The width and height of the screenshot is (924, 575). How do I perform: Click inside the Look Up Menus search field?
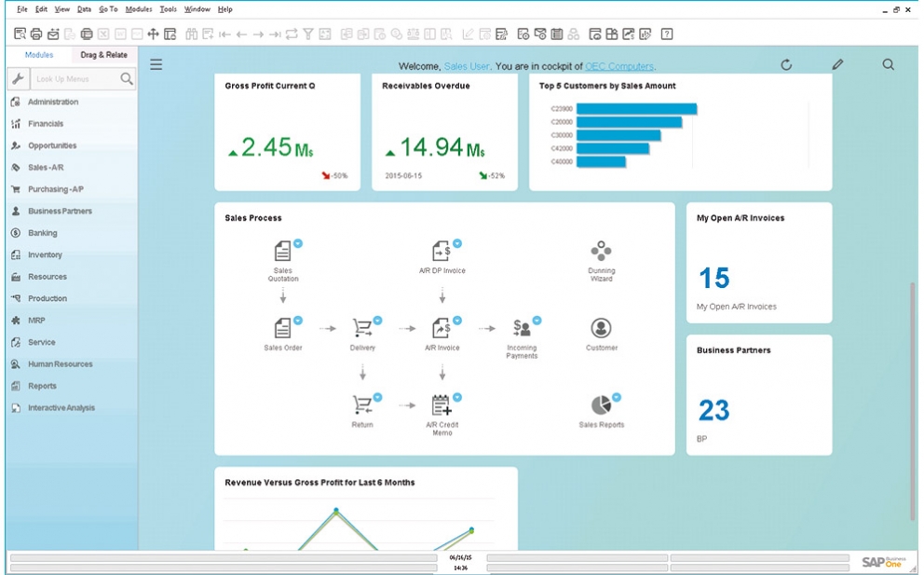[75, 79]
